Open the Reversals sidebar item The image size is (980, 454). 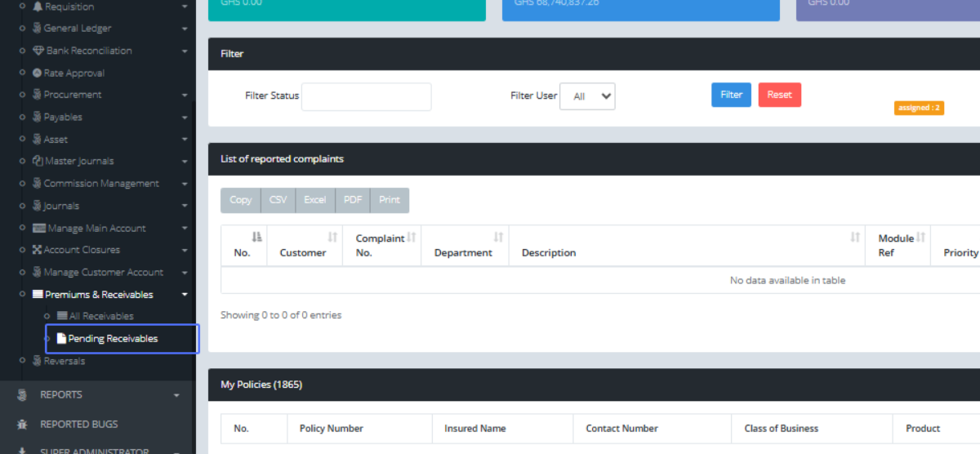64,361
